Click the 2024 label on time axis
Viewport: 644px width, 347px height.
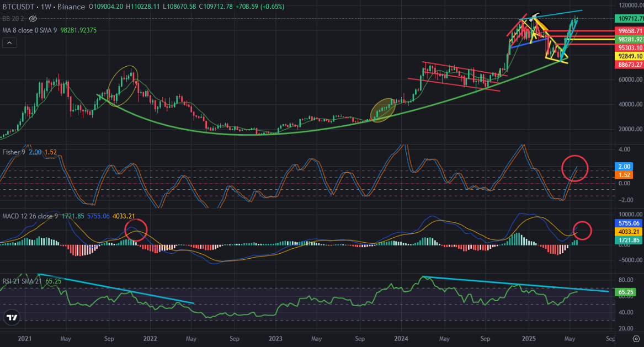point(401,339)
